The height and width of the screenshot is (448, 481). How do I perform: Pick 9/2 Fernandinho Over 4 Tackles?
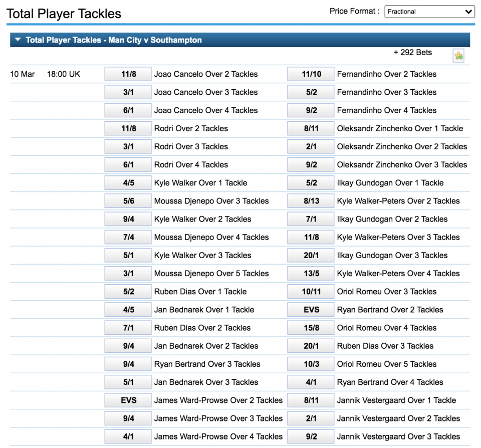[311, 110]
